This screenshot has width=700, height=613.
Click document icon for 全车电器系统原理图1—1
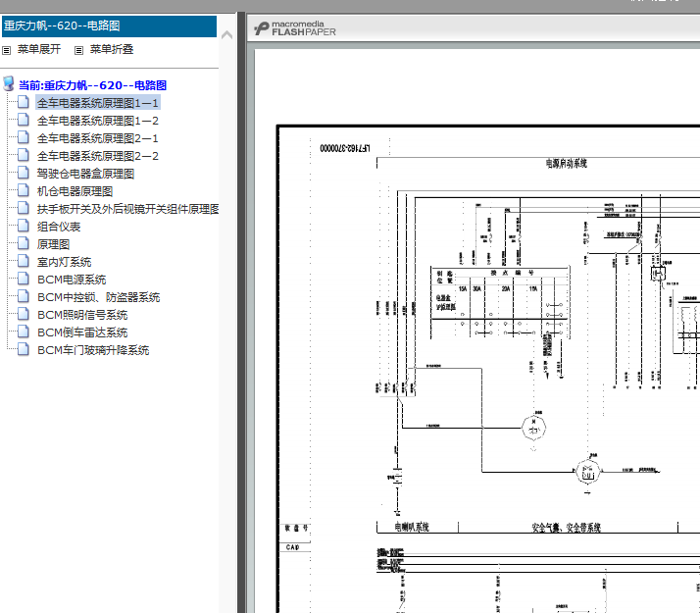click(x=24, y=102)
